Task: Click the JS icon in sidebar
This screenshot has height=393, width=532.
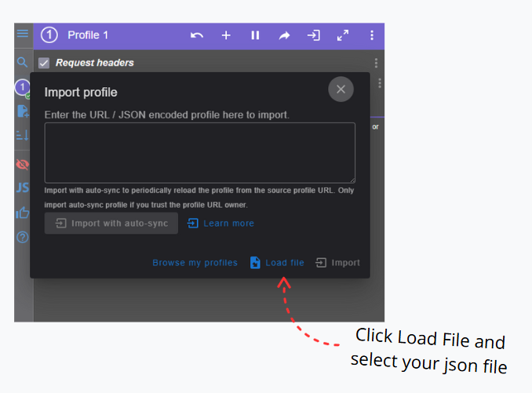Action: click(x=23, y=187)
